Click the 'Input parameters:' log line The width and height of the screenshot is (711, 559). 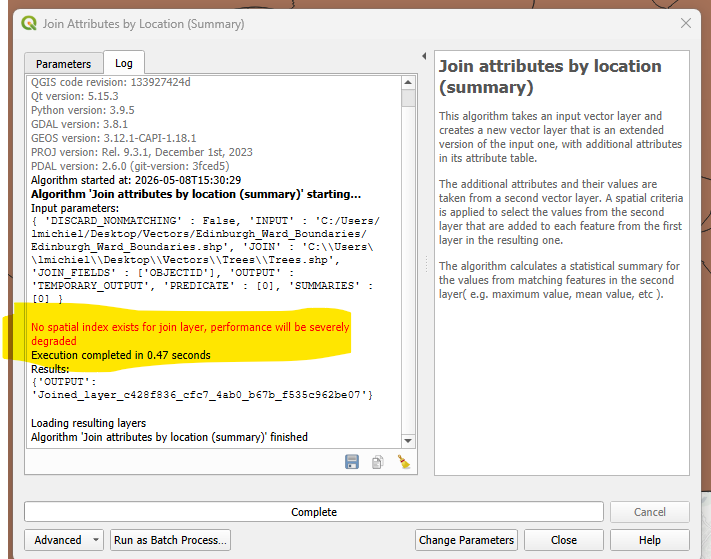click(x=75, y=208)
